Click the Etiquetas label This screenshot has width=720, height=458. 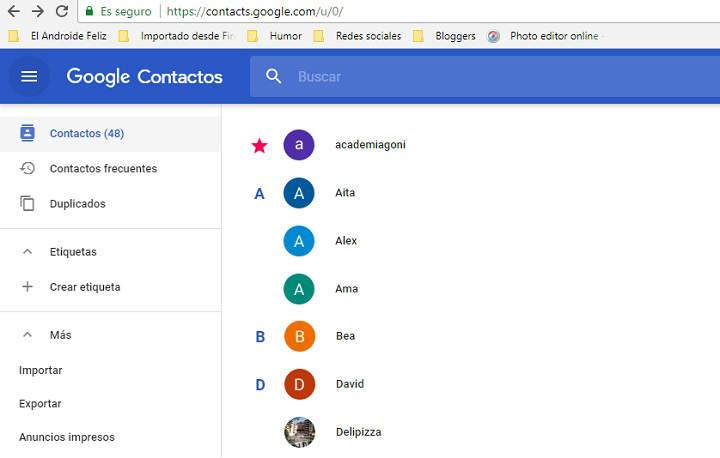coord(73,252)
